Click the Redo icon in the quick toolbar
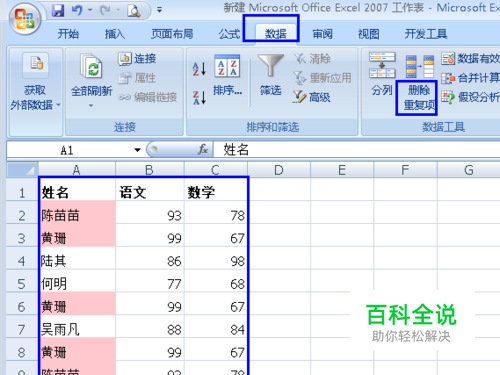500x375 pixels. coord(105,11)
